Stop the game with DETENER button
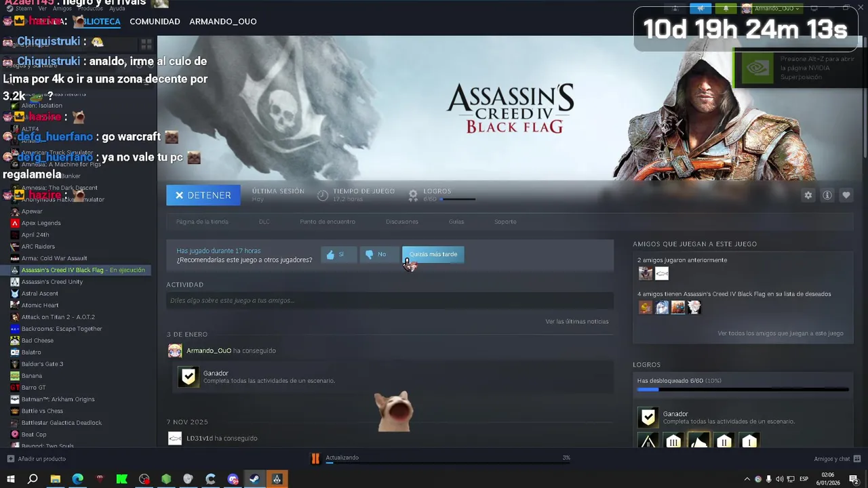Viewport: 868px width, 488px height. coord(203,195)
